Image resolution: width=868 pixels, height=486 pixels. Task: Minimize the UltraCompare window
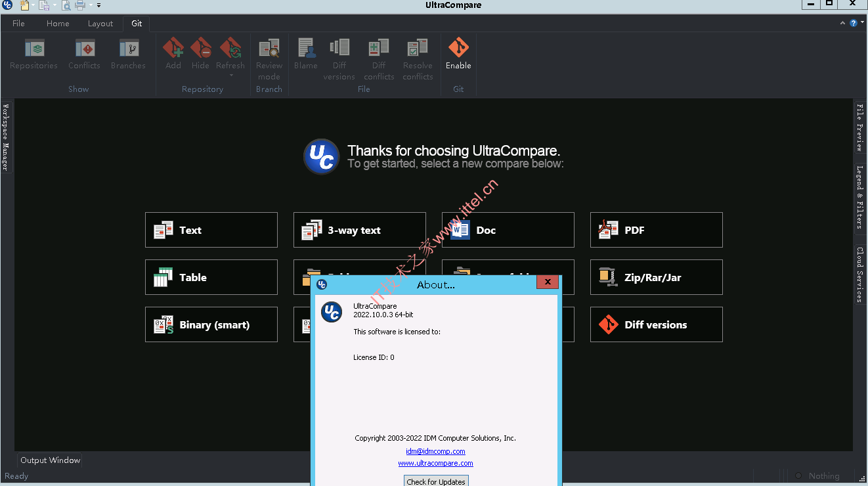pos(811,5)
